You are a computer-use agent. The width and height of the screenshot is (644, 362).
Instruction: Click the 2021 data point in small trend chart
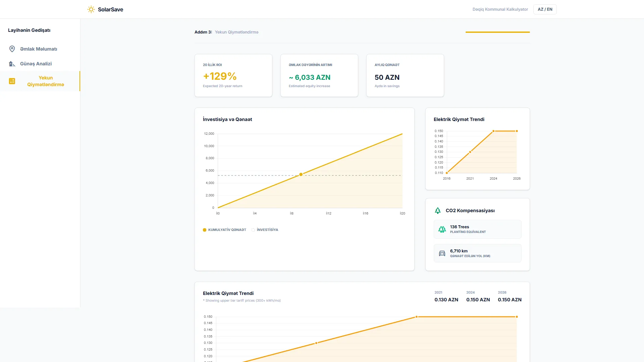coord(470,152)
